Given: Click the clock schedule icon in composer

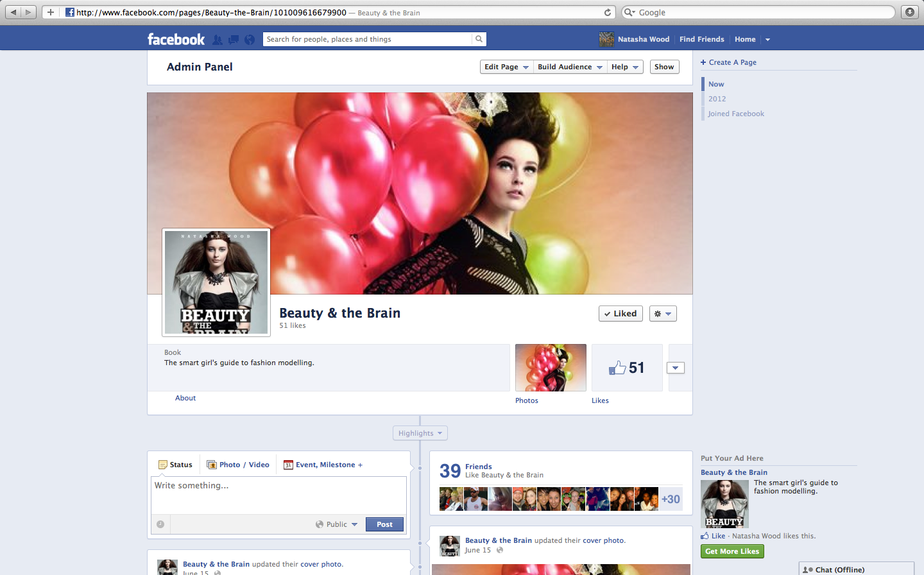Looking at the screenshot, I should click(x=160, y=524).
